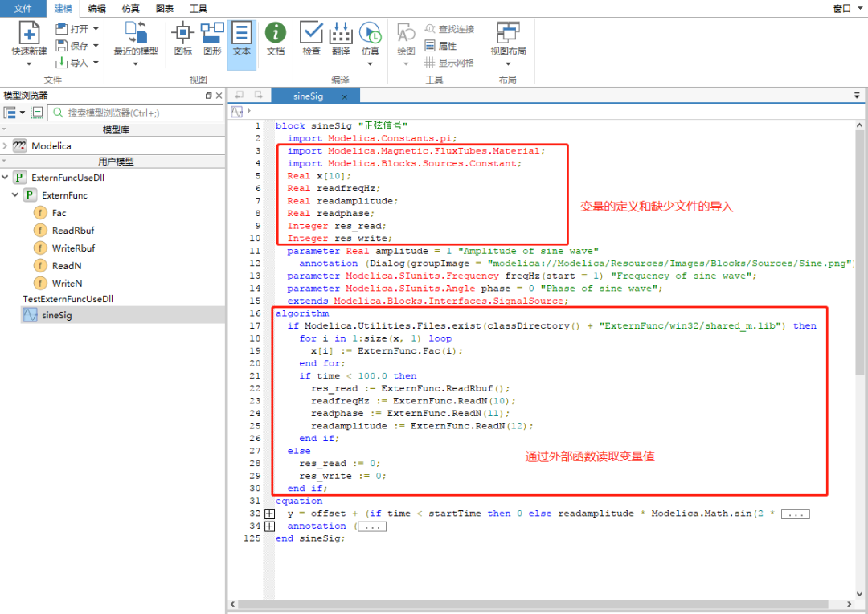Select the WriteN function item
This screenshot has width=868, height=614.
coord(67,284)
